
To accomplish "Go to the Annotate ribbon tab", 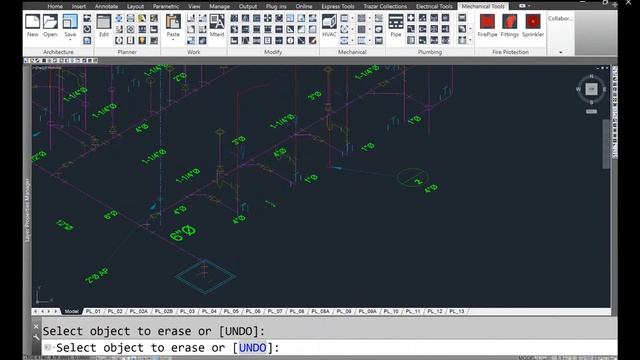I will [106, 6].
